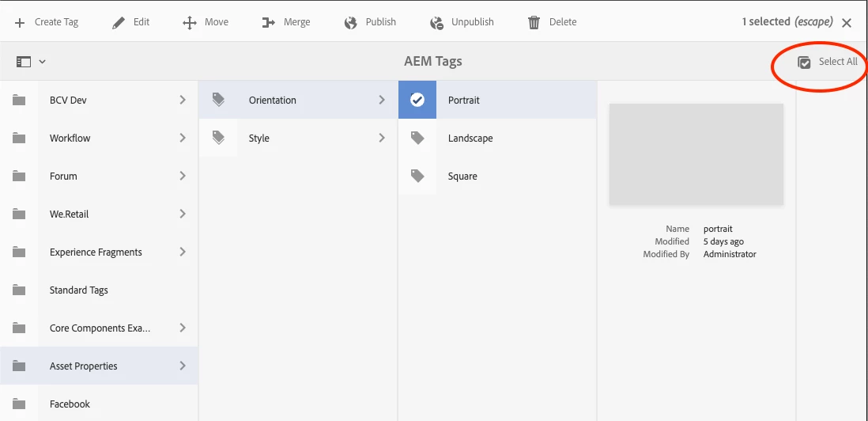The height and width of the screenshot is (421, 868).
Task: Expand the Orientation chevron
Action: (x=382, y=101)
